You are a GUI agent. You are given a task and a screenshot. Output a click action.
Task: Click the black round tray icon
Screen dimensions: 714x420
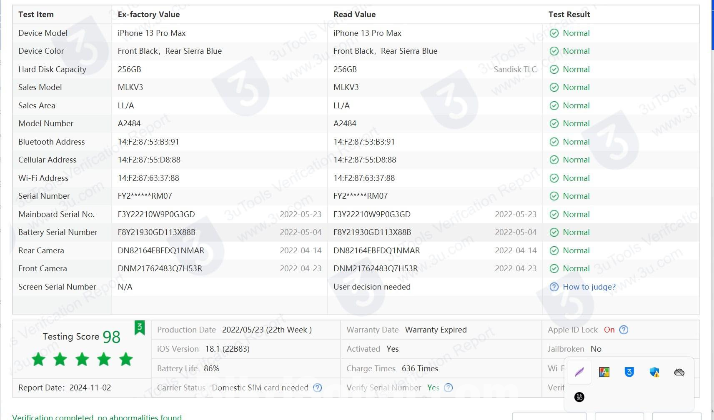click(x=579, y=397)
